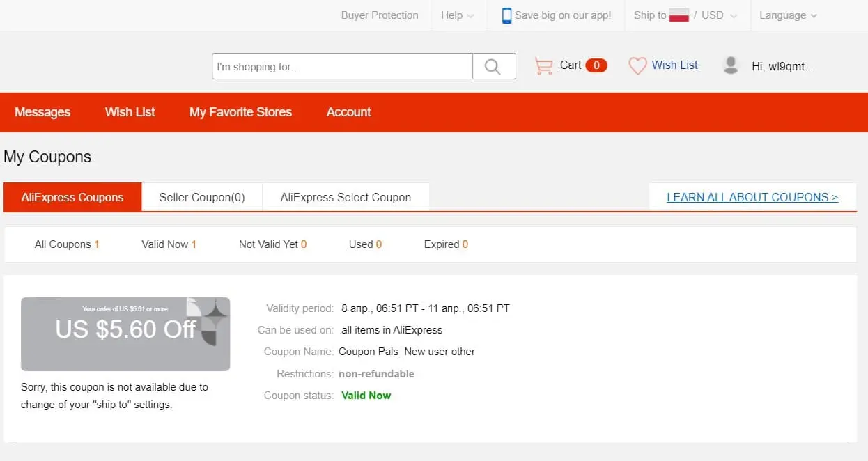This screenshot has height=461, width=868.
Task: Filter coupons by Valid Now
Action: (169, 244)
